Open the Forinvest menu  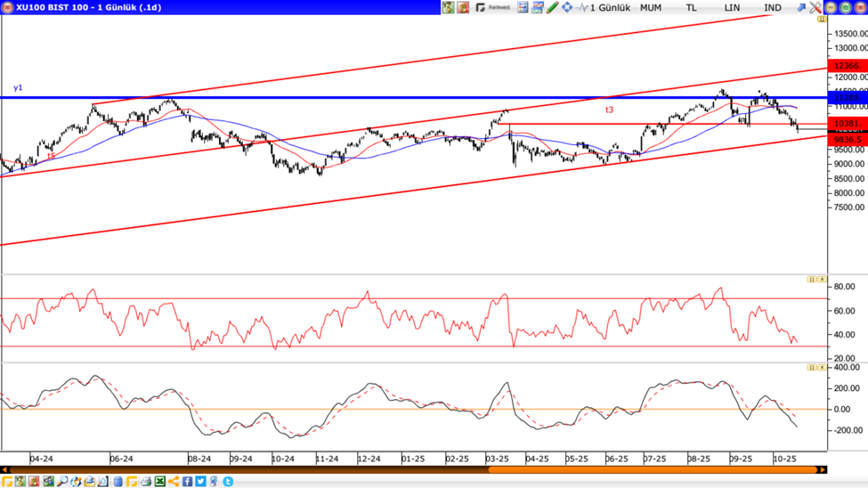coord(493,7)
